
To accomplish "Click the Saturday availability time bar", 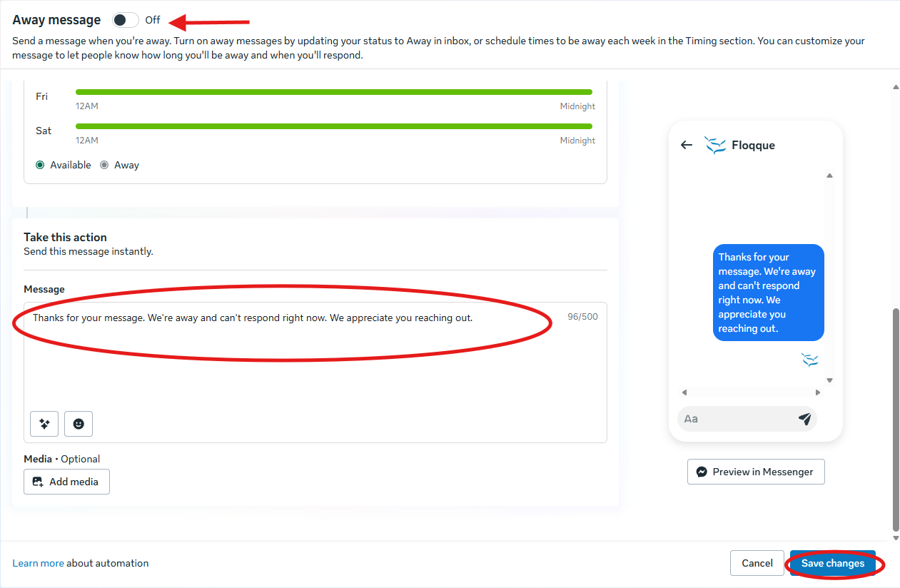I will (x=333, y=126).
